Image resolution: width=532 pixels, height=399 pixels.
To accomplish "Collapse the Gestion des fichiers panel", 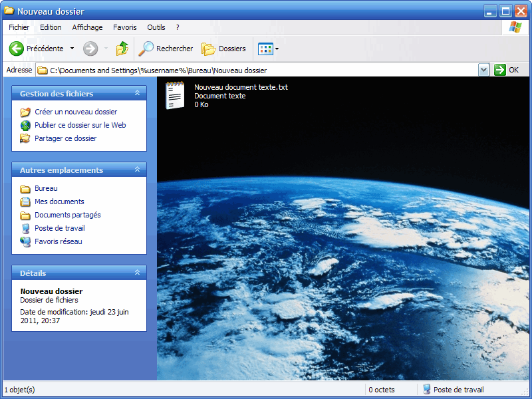I will pos(138,93).
